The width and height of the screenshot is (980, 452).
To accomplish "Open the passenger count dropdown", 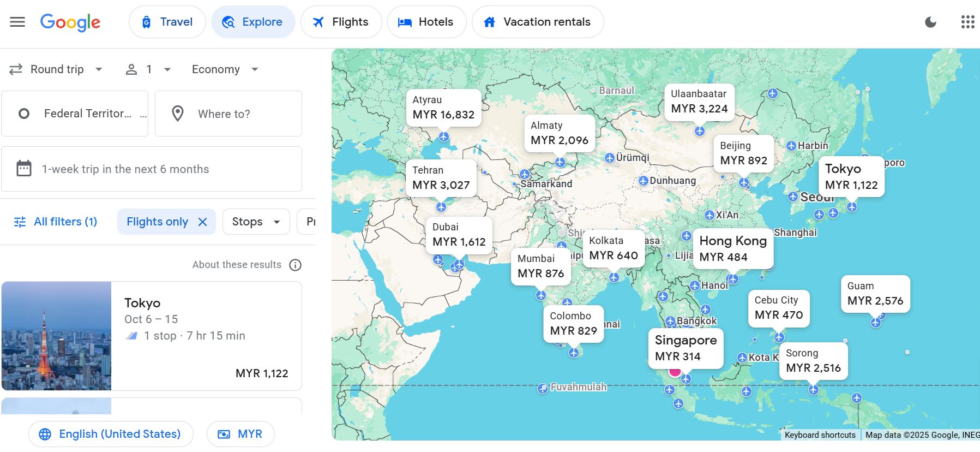I will pos(148,69).
